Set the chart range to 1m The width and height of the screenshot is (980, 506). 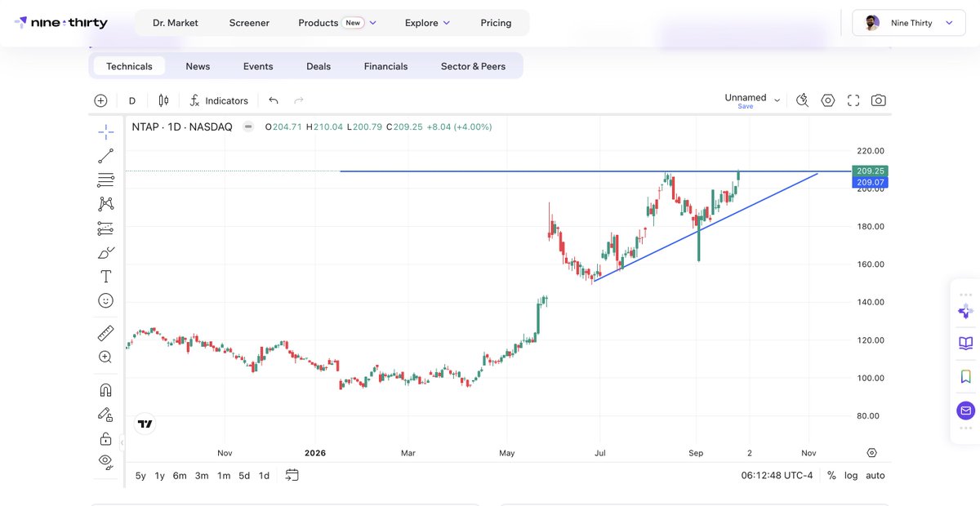[x=223, y=475]
